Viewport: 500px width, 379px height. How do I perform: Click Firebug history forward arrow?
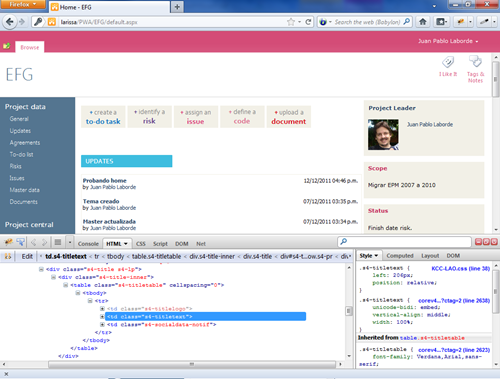pyautogui.click(x=44, y=242)
